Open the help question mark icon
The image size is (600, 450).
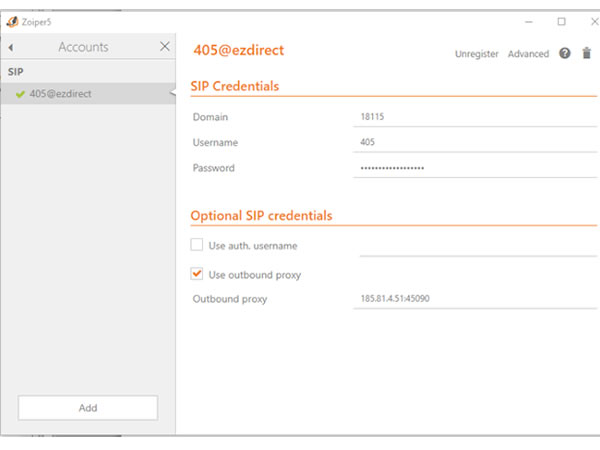[x=565, y=53]
